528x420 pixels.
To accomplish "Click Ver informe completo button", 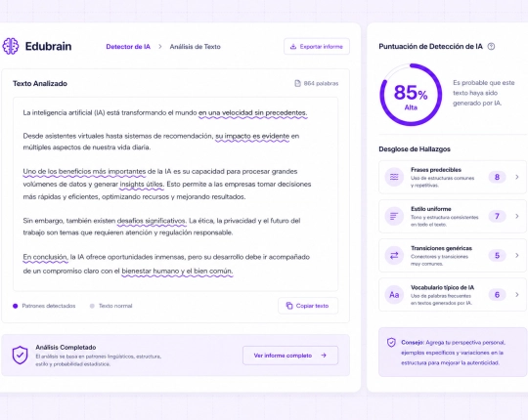I will tap(290, 356).
